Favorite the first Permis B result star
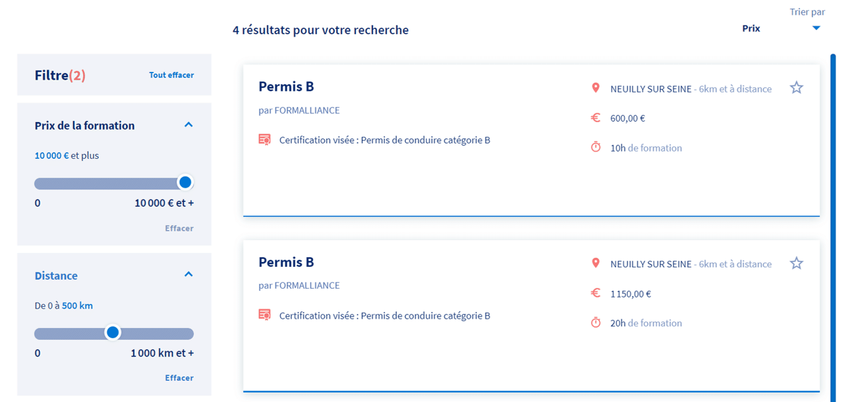 coord(797,88)
